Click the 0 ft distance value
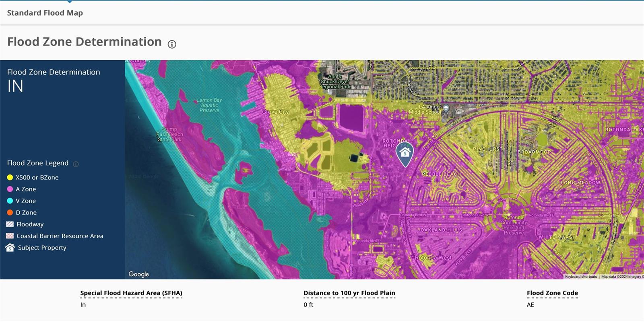 308,305
